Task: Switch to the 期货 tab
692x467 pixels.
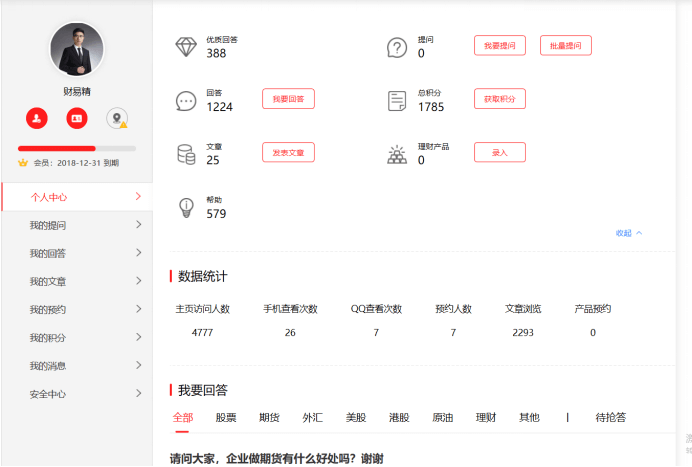Action: 269,418
